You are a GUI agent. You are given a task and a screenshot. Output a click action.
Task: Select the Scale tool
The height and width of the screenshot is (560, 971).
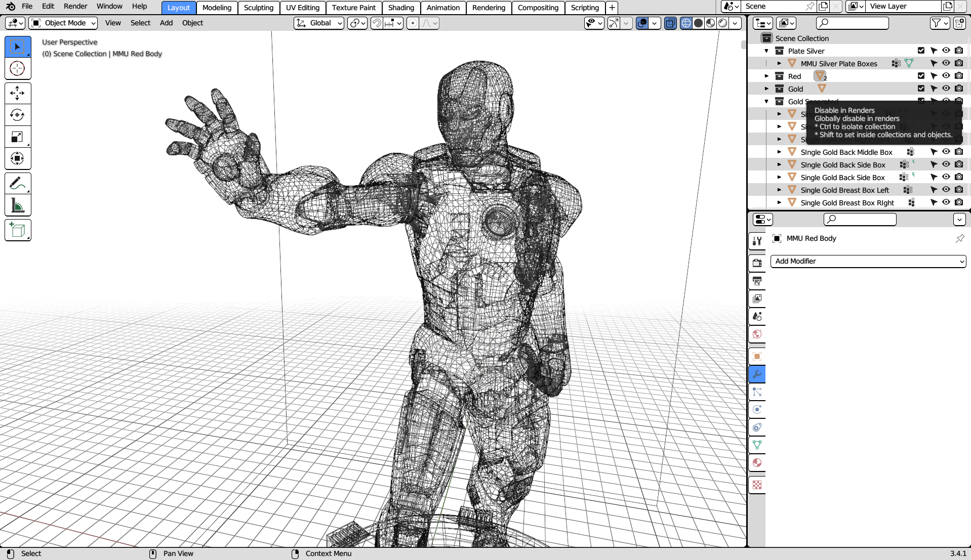(18, 137)
